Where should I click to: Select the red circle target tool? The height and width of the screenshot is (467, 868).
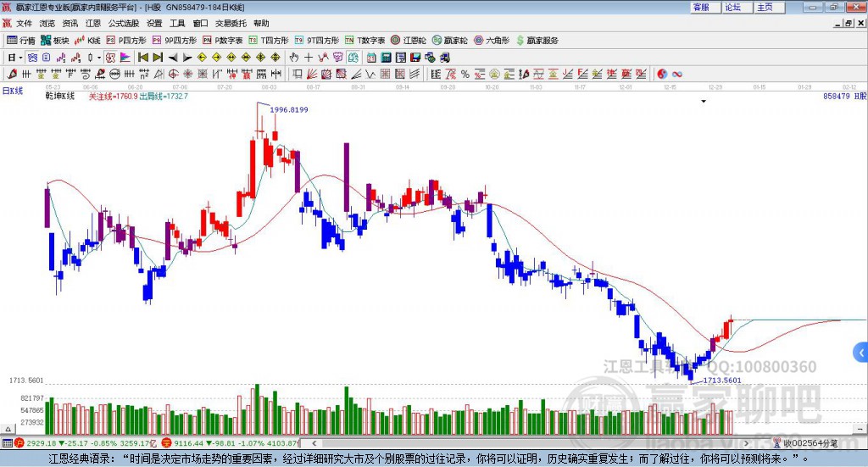(171, 74)
